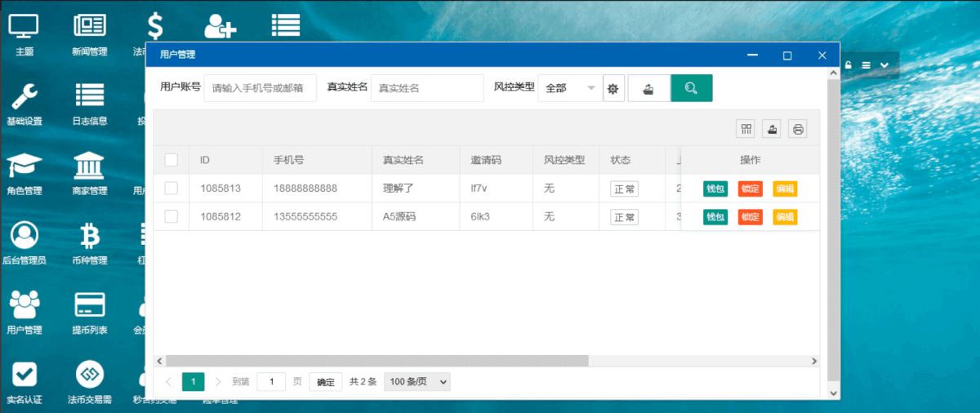Click the 真实姓名 input field
The height and width of the screenshot is (413, 980).
pos(427,88)
